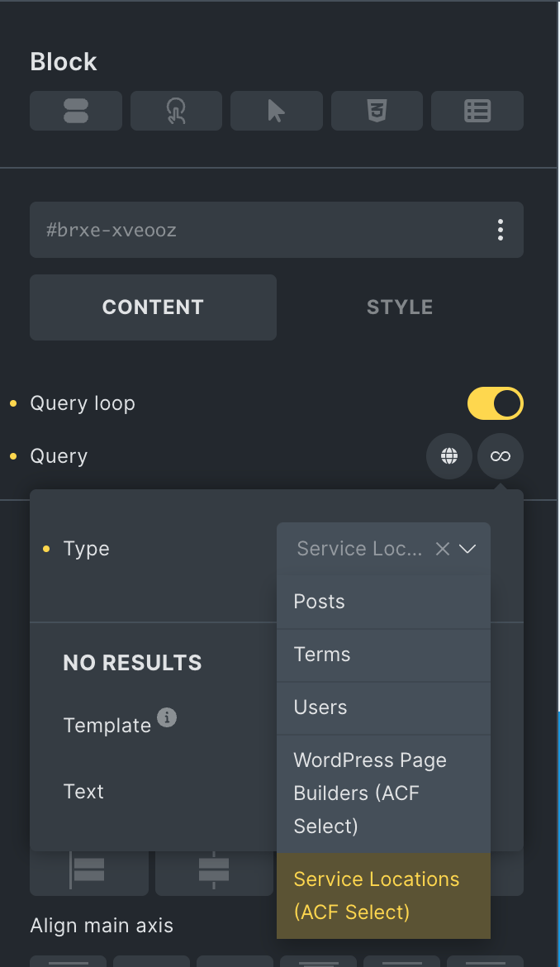Click the Text label under No Results
560x967 pixels.
(x=83, y=792)
